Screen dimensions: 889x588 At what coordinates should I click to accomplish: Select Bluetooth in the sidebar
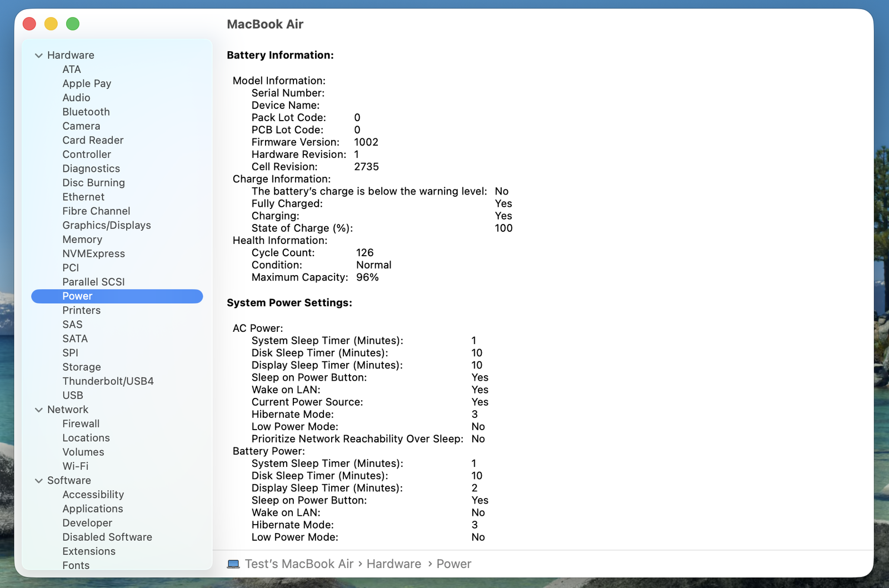86,112
